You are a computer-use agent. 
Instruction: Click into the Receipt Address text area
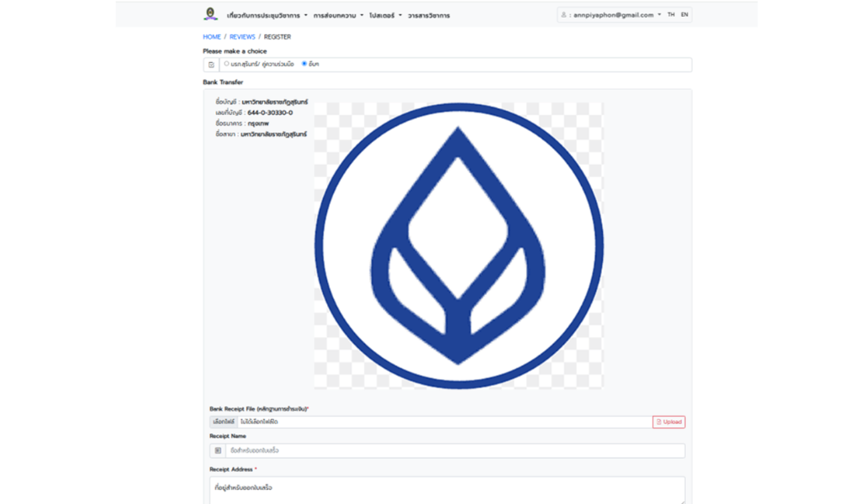pos(446,489)
